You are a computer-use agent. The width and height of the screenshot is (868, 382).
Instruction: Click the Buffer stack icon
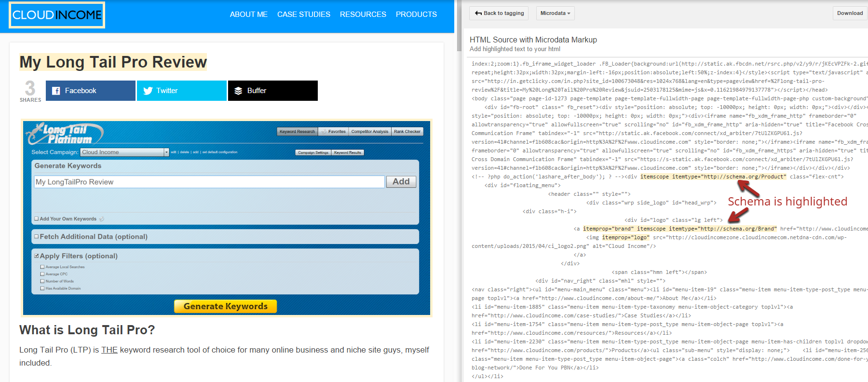coord(238,91)
